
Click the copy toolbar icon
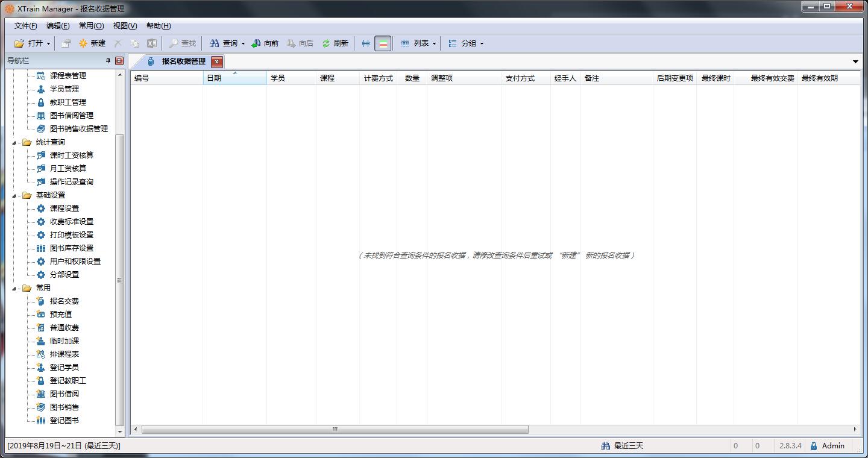click(x=135, y=43)
